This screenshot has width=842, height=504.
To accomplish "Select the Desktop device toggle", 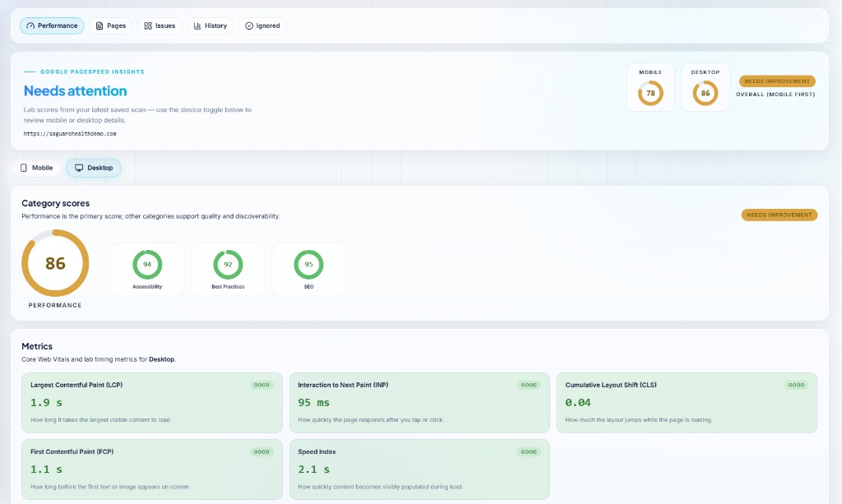I will coord(94,168).
